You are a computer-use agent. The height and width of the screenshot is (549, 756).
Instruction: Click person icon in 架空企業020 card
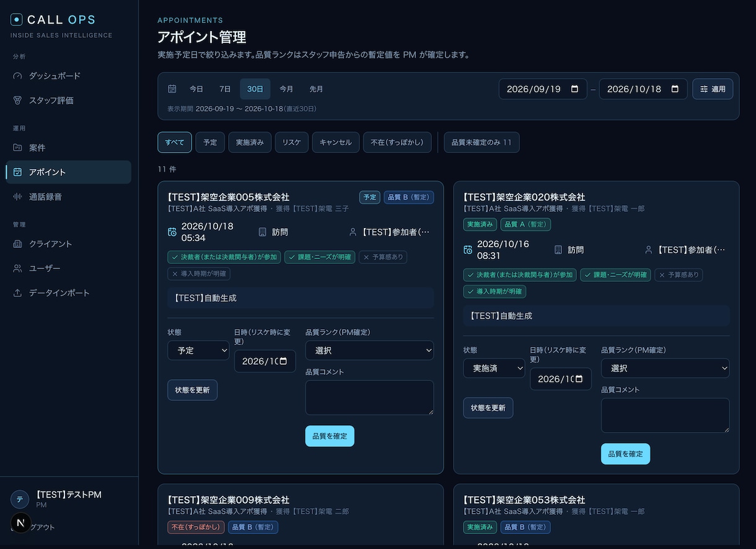click(648, 250)
